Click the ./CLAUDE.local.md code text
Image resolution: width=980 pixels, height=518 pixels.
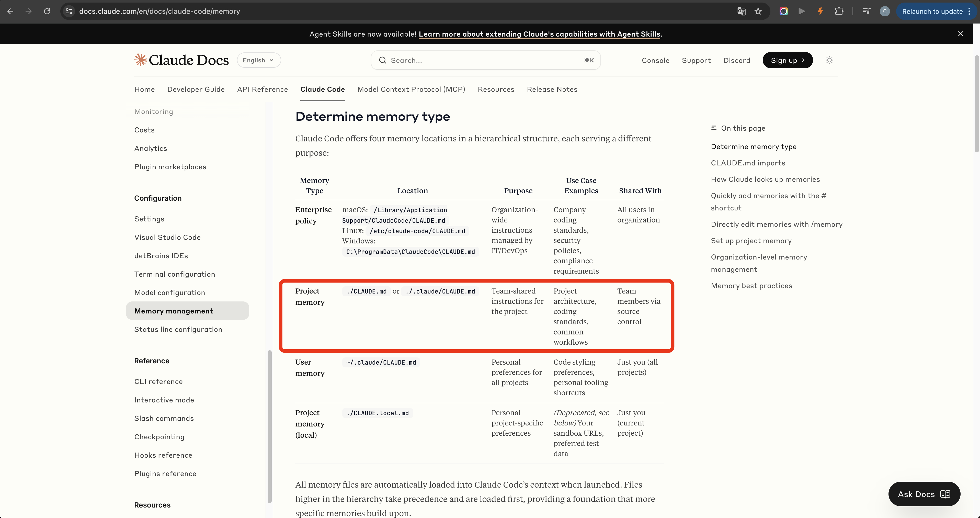[x=377, y=413]
